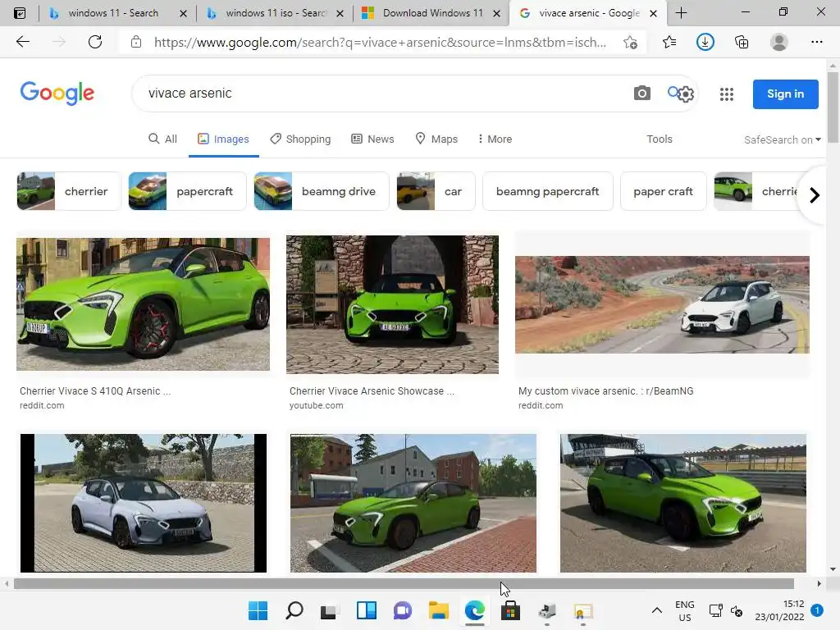
Task: Open Cherrier Vivace S 410Q Arsenic link
Action: [x=95, y=391]
